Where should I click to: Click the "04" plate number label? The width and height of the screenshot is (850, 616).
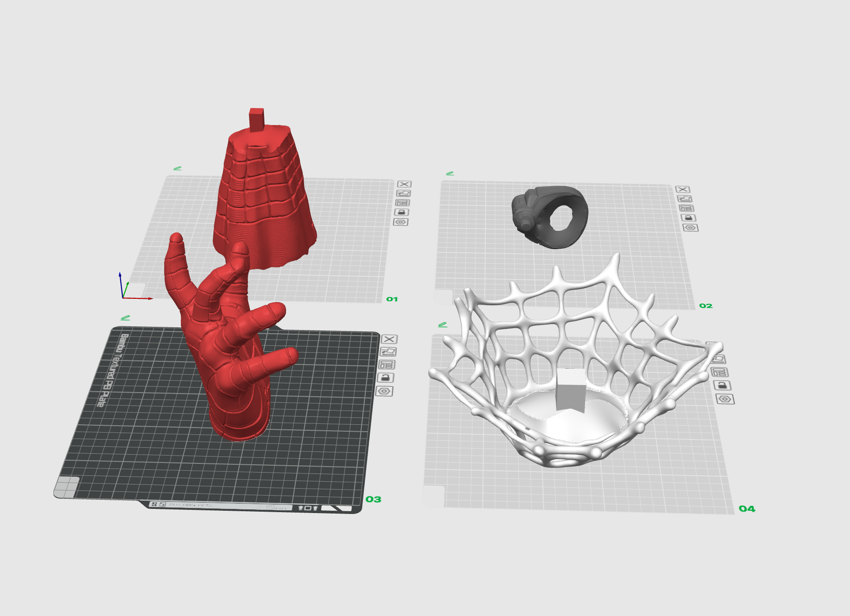click(747, 509)
